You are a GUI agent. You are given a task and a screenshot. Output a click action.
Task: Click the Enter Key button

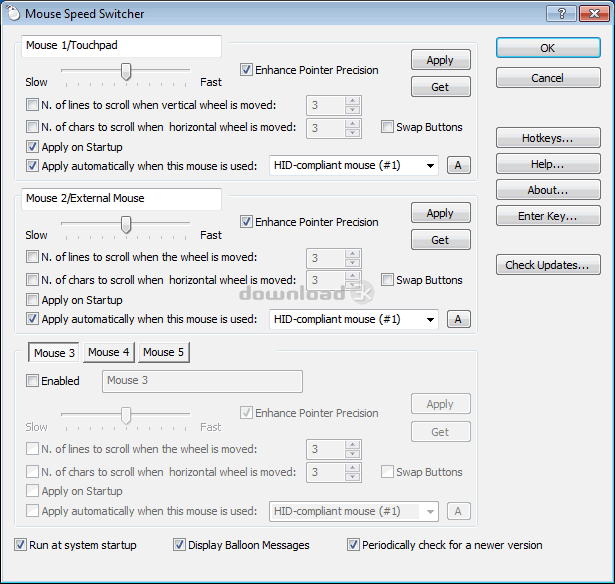point(548,216)
